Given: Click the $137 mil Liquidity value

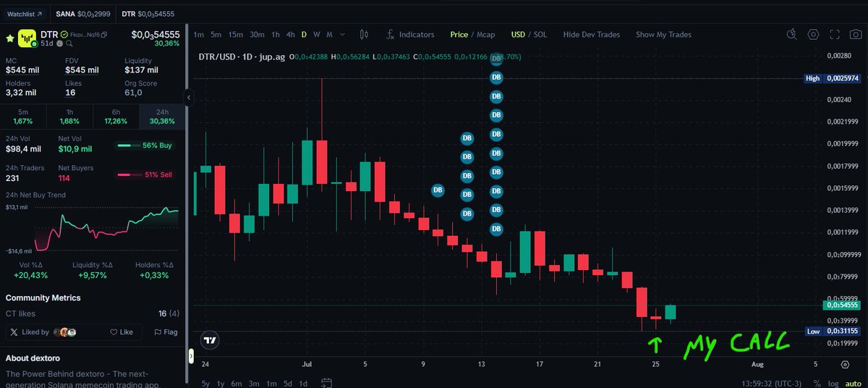Looking at the screenshot, I should 141,70.
